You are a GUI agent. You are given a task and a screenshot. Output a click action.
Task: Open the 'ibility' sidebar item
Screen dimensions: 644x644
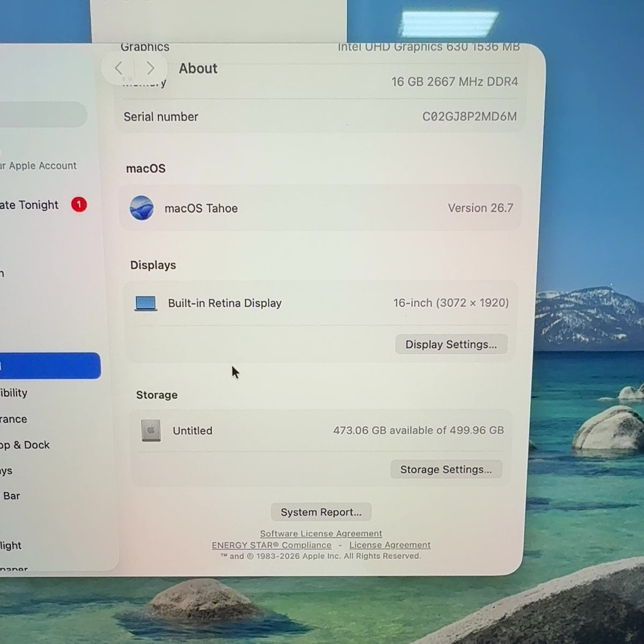[x=14, y=393]
